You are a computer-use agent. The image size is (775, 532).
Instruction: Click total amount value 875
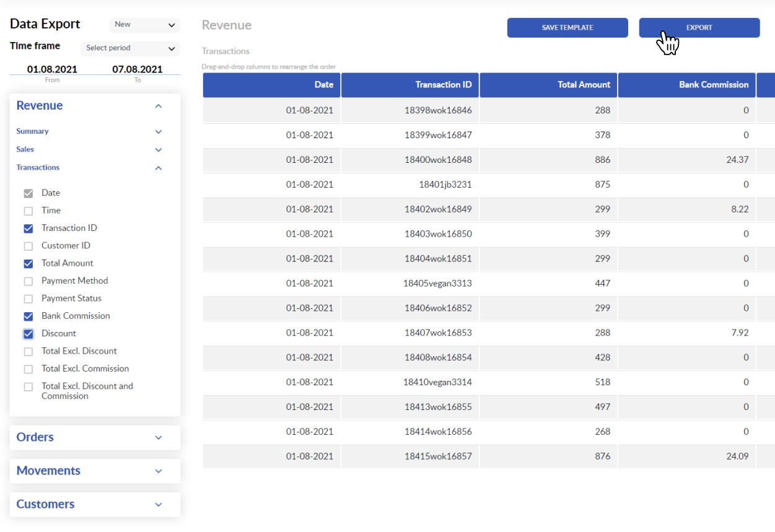(602, 185)
